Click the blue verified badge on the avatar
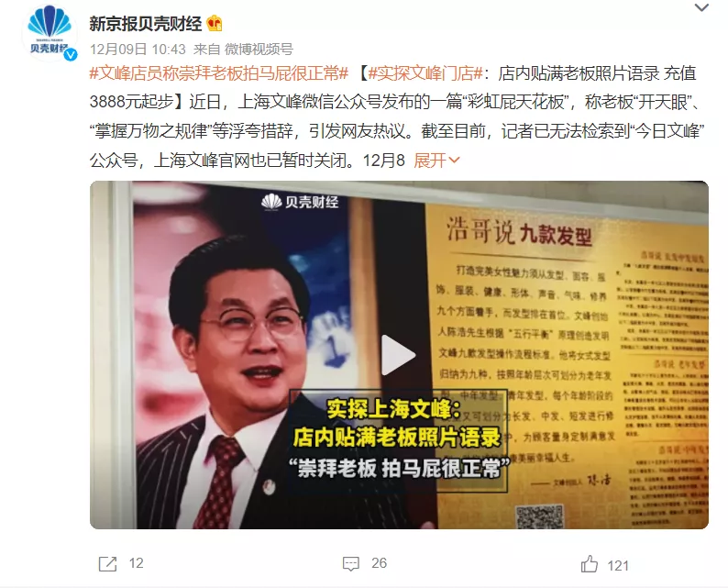The width and height of the screenshot is (728, 588). click(70, 55)
